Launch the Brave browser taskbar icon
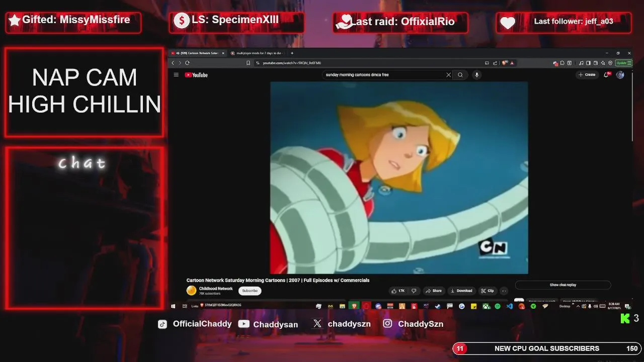 coord(354,306)
